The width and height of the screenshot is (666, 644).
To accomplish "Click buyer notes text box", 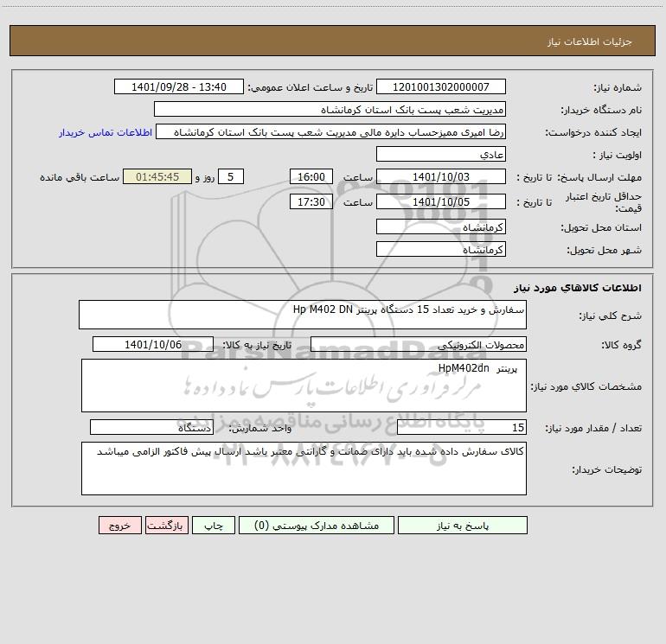I will 304,469.
